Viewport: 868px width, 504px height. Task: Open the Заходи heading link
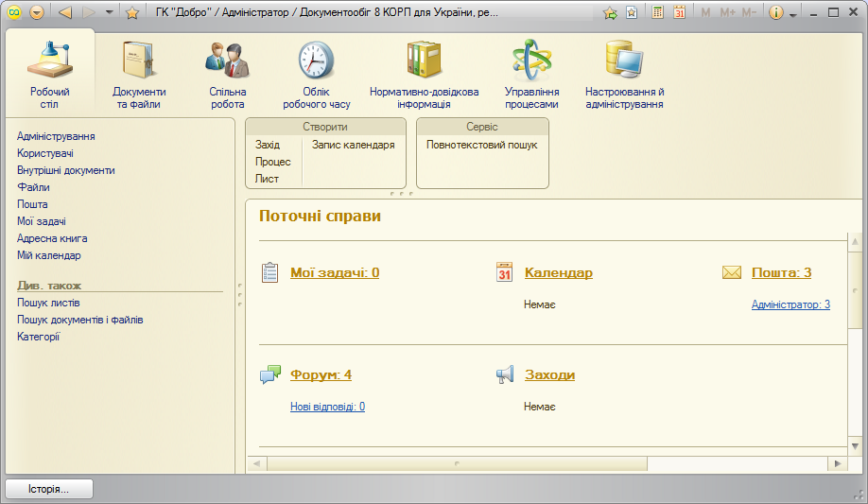[x=549, y=375]
